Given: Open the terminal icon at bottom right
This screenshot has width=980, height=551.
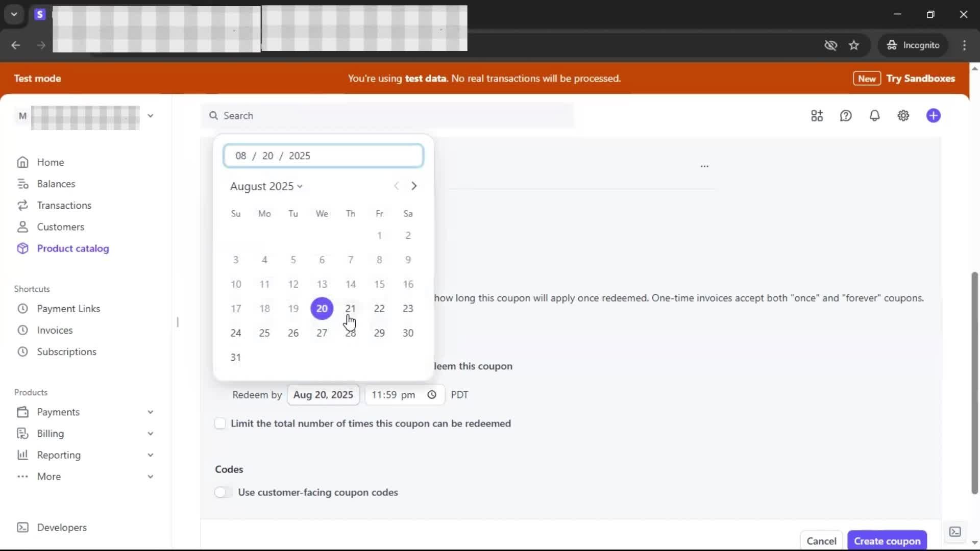Looking at the screenshot, I should click(x=955, y=532).
